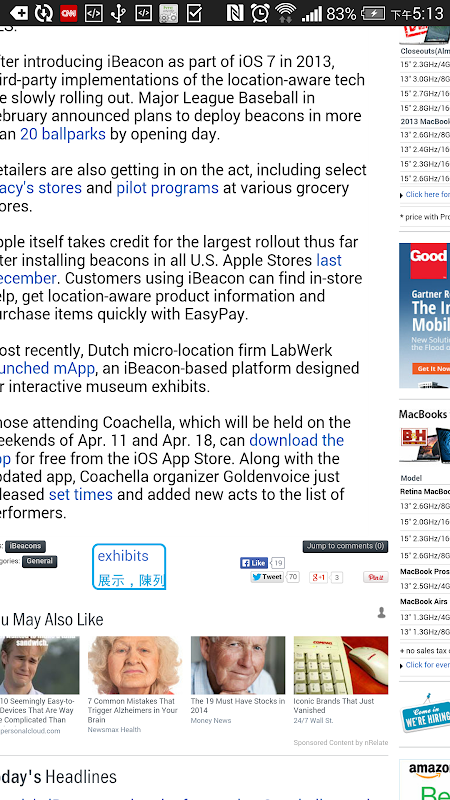Viewport: 450px width, 800px height.
Task: Click the Jump to comments (0) button
Action: point(345,546)
